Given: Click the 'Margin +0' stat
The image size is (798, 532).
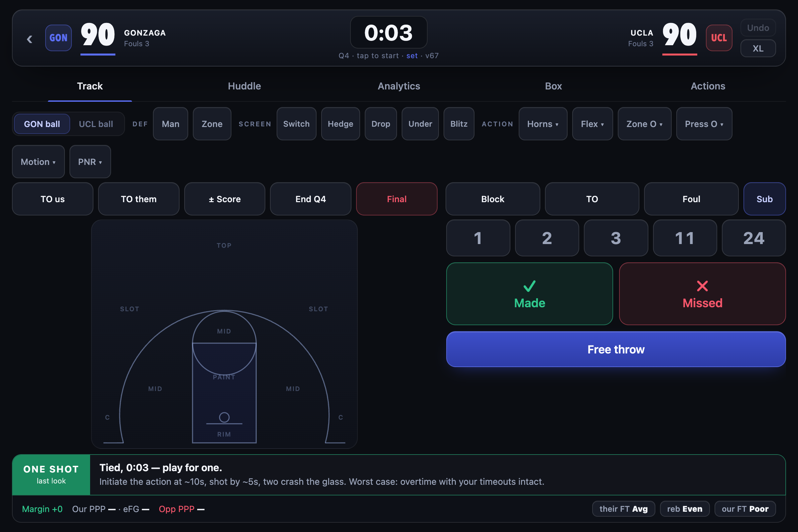Looking at the screenshot, I should click(x=42, y=509).
